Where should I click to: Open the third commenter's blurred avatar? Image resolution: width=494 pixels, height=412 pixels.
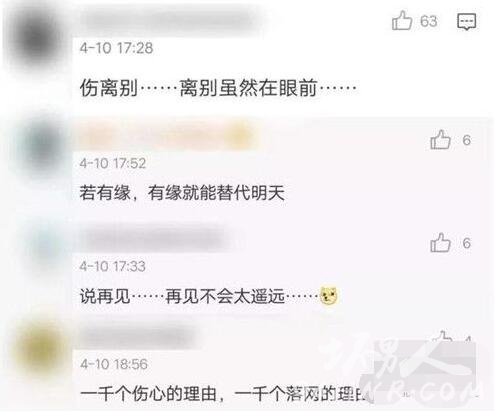pos(42,248)
